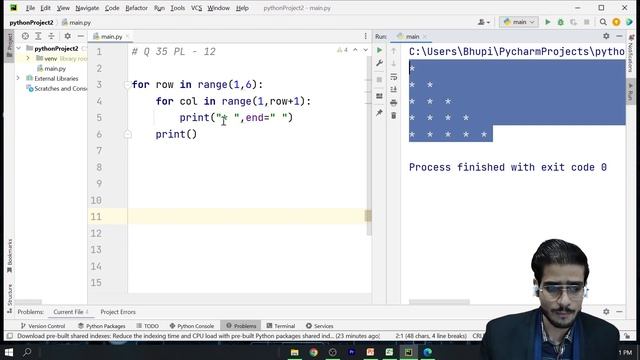Open Search Everywhere magnifier icon
This screenshot has height=360, width=640.
tap(603, 22)
